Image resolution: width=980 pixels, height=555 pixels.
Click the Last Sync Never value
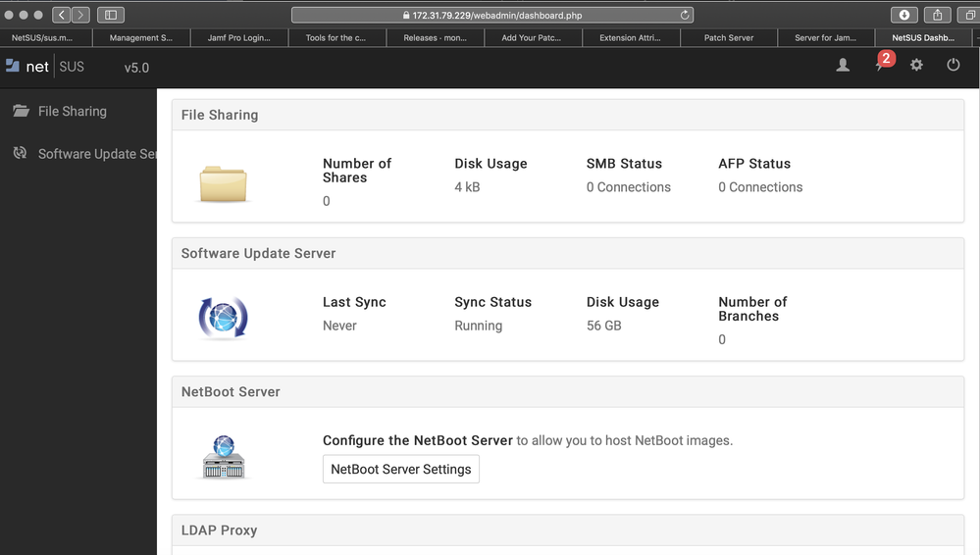339,326
